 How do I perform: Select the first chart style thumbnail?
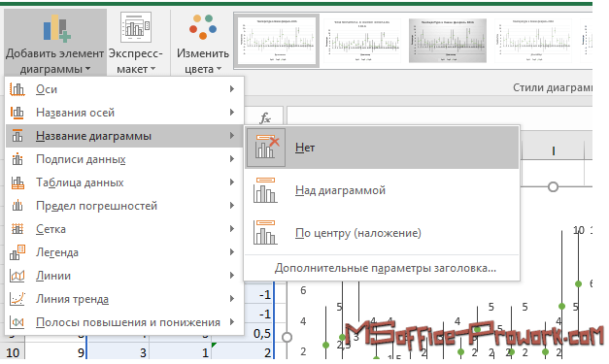point(277,41)
